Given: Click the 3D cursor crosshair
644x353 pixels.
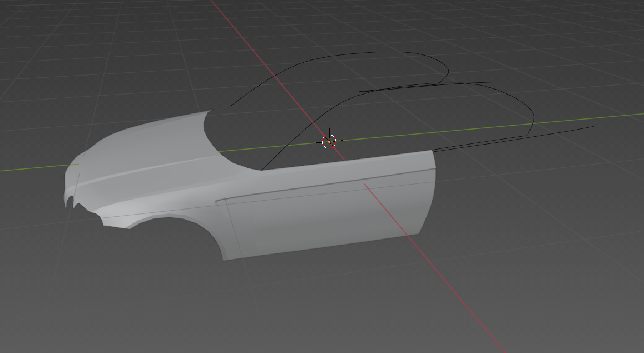Looking at the screenshot, I should pos(329,142).
